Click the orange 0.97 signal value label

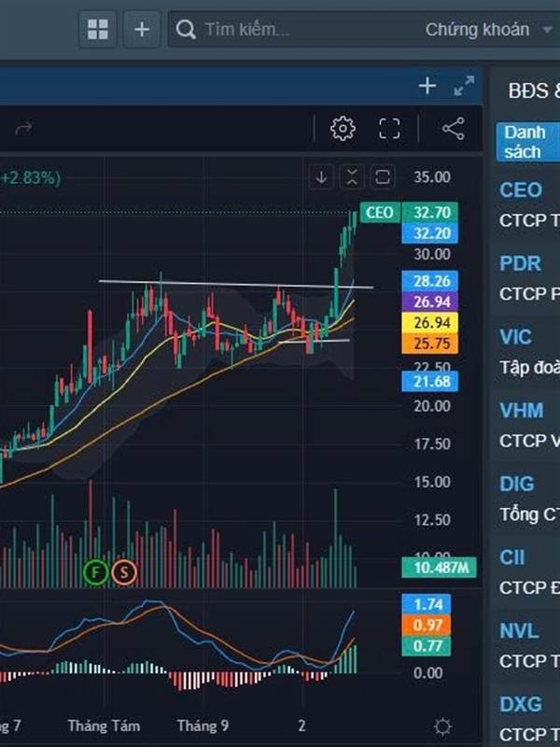point(427,625)
